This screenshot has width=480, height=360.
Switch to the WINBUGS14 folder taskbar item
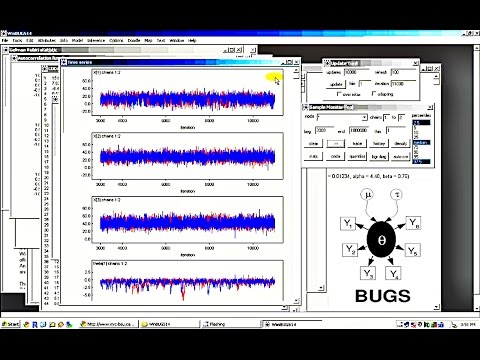click(x=169, y=324)
